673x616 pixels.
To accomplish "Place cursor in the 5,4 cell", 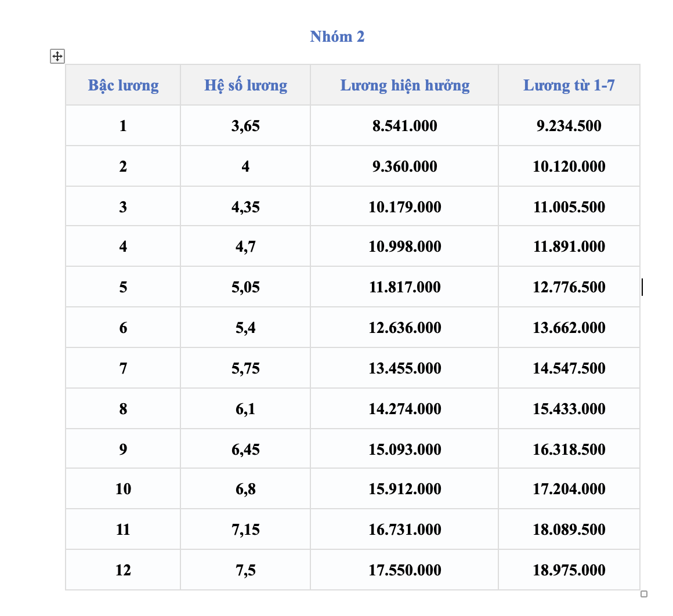I will [x=245, y=327].
